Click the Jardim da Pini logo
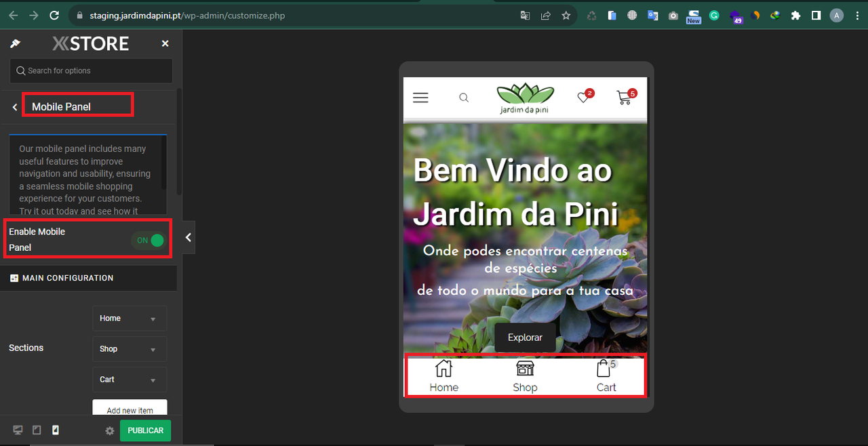This screenshot has height=446, width=868. pos(525,99)
